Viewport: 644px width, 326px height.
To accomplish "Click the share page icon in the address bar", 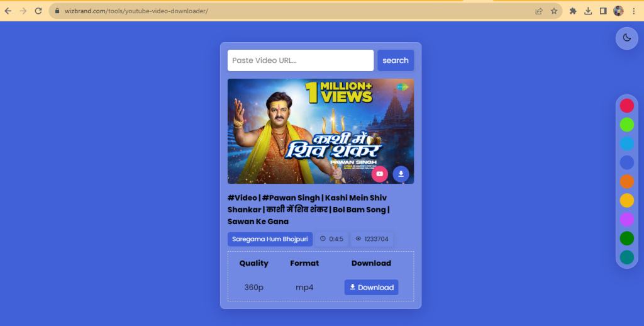I will tap(539, 11).
